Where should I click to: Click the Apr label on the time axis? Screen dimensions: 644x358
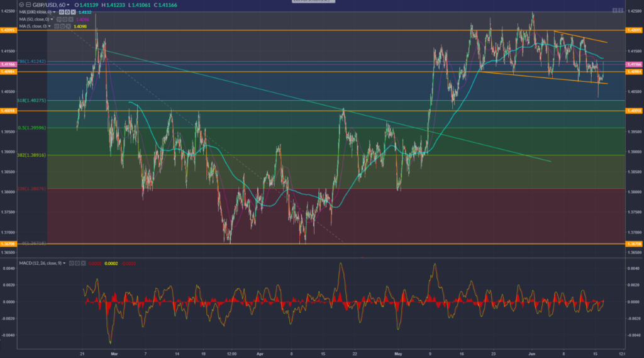click(260, 354)
